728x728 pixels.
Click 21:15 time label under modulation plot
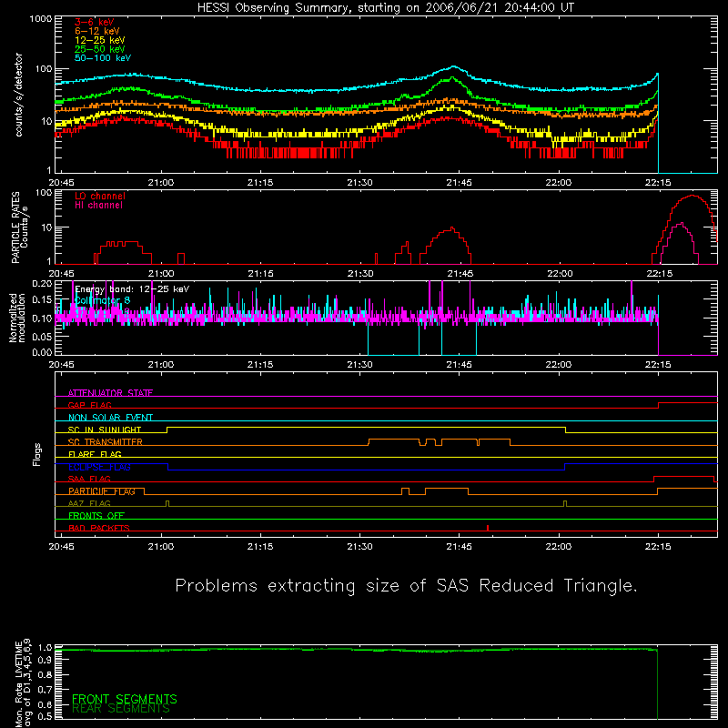point(260,365)
